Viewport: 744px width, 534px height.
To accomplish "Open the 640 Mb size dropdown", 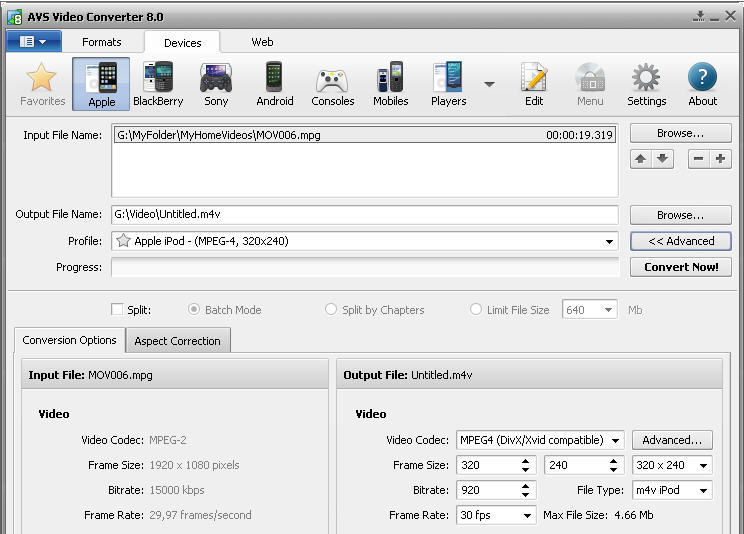I will (608, 310).
